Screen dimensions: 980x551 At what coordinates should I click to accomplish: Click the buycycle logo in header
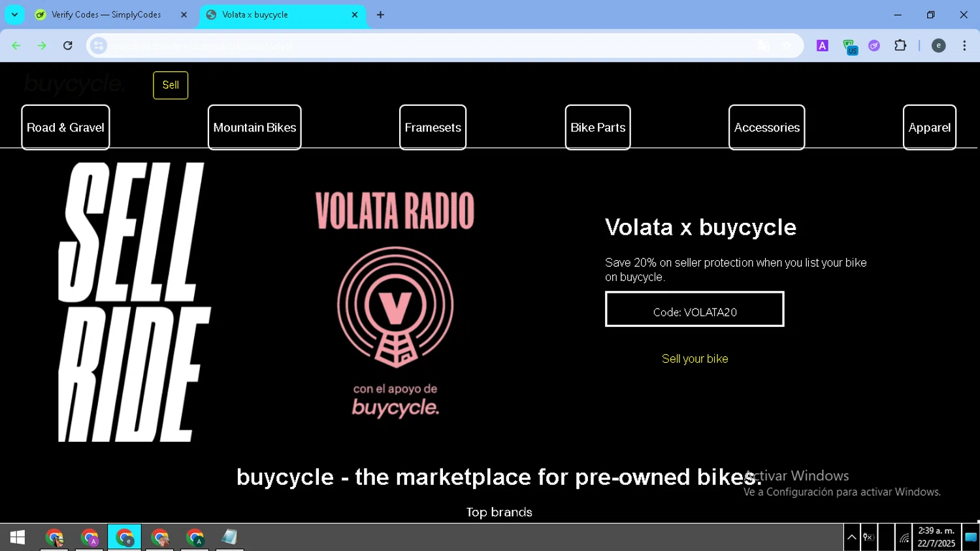[73, 84]
